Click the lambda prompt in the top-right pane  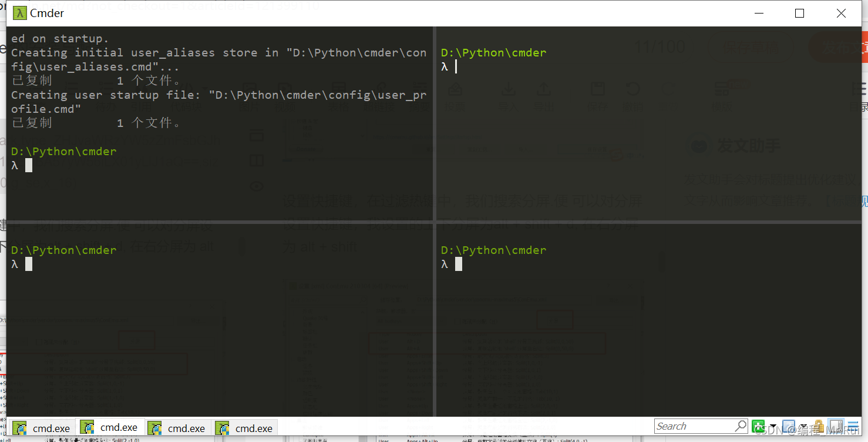point(445,66)
